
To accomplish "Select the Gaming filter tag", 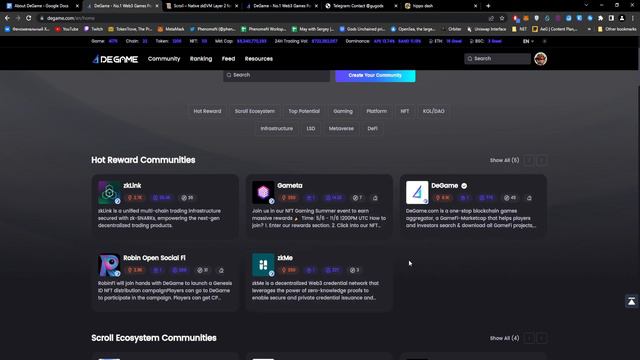I will (343, 111).
